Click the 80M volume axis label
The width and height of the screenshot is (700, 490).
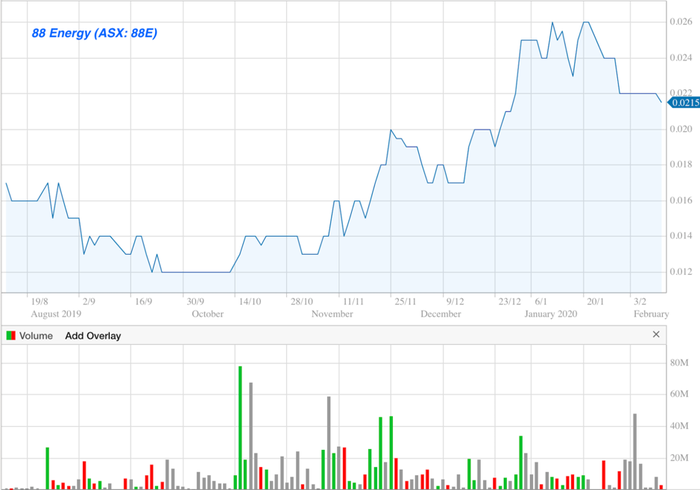point(679,363)
